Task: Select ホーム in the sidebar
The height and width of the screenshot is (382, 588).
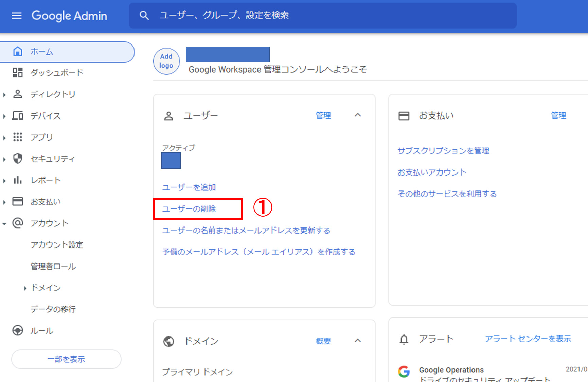Action: click(67, 52)
